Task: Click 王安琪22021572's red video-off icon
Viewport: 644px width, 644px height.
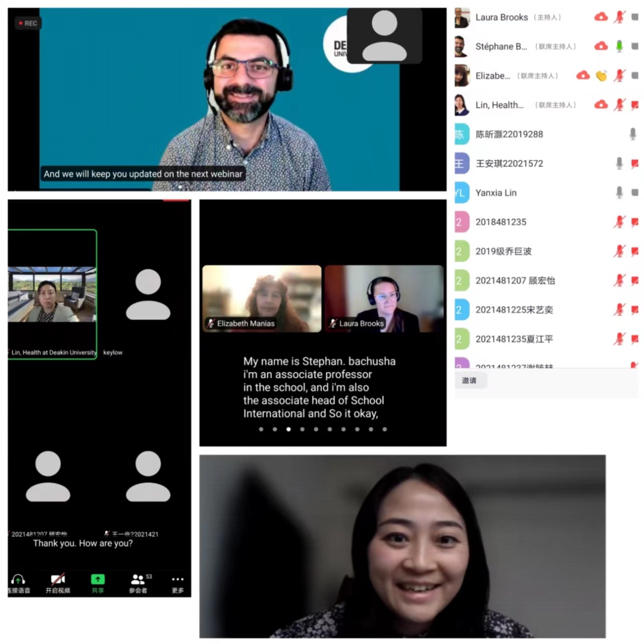Action: 634,164
